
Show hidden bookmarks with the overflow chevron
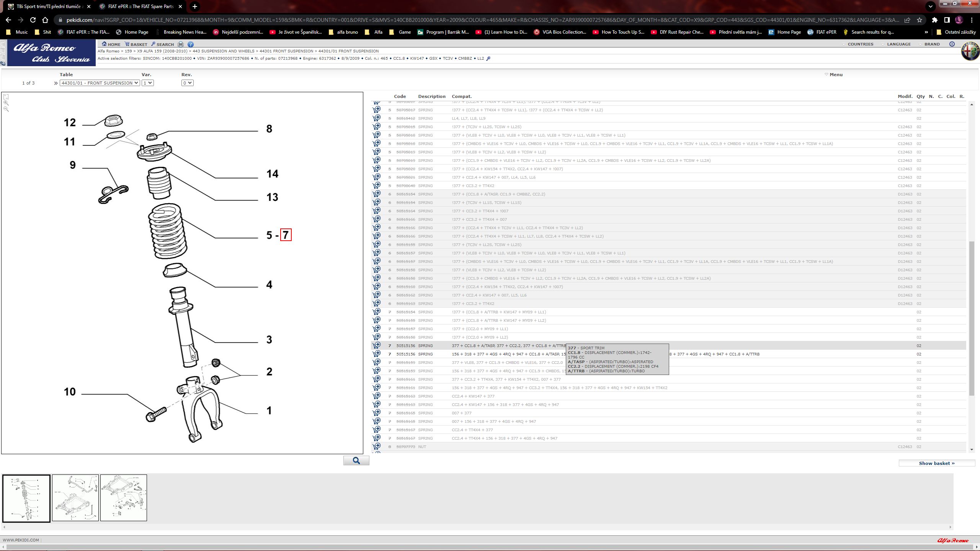[926, 32]
